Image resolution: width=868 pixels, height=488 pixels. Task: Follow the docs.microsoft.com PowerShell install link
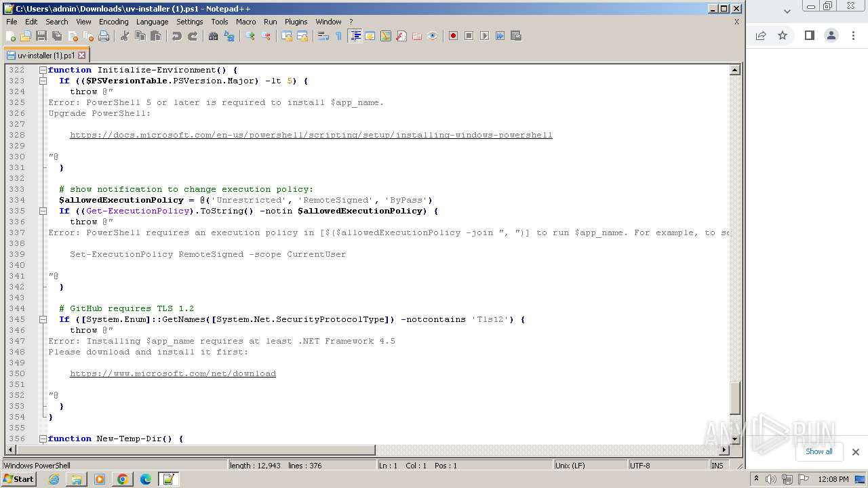coord(311,135)
